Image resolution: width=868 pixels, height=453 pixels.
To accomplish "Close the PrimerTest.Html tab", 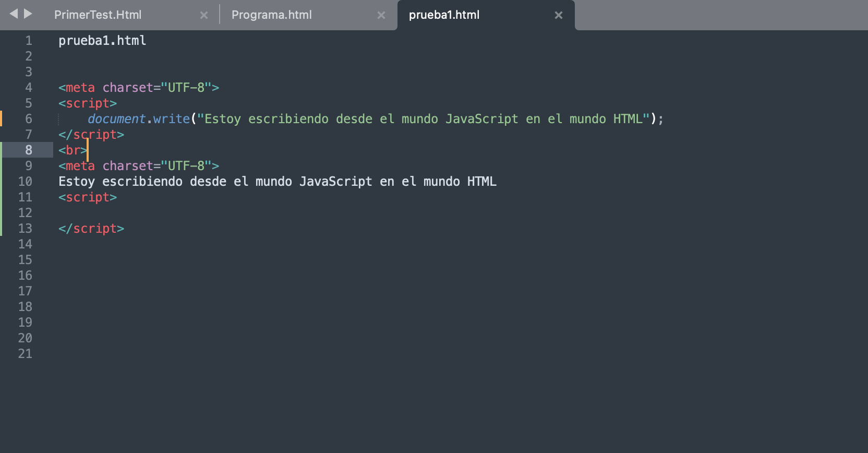I will point(204,16).
